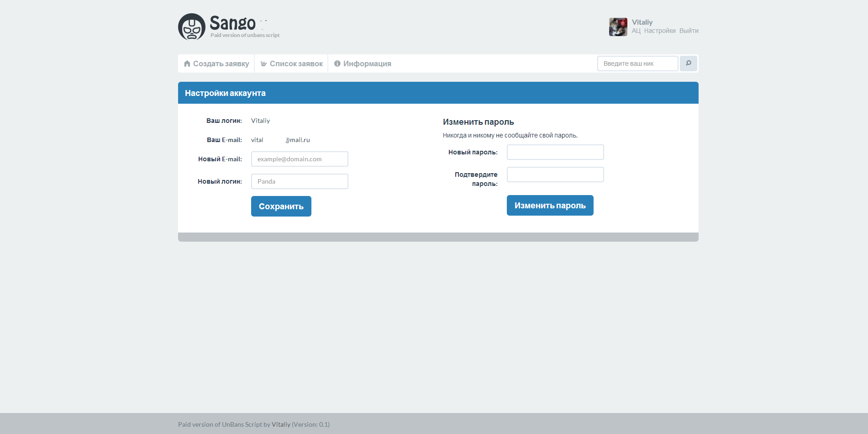Viewport: 868px width, 434px height.
Task: Focus the Подтвердите пароль input field
Action: 555,175
